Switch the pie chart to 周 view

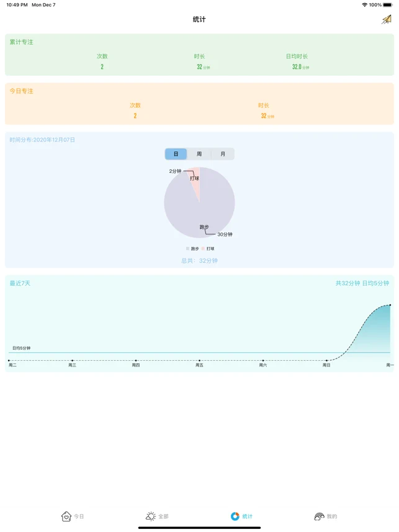click(x=199, y=154)
